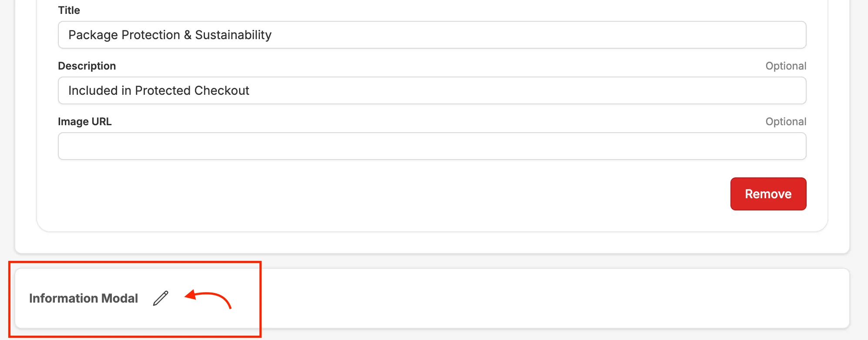The width and height of the screenshot is (868, 340).
Task: Click the word Protection in the Title field
Action: coord(151,35)
